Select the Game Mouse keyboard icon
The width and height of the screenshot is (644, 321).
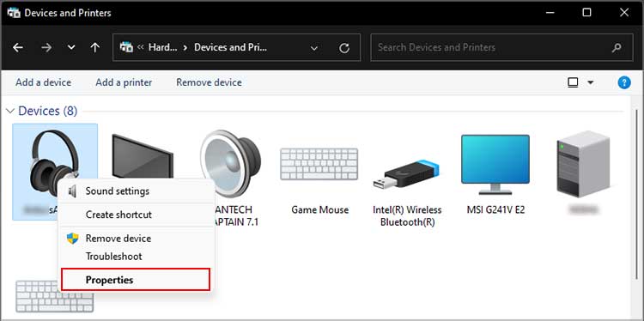(x=319, y=165)
